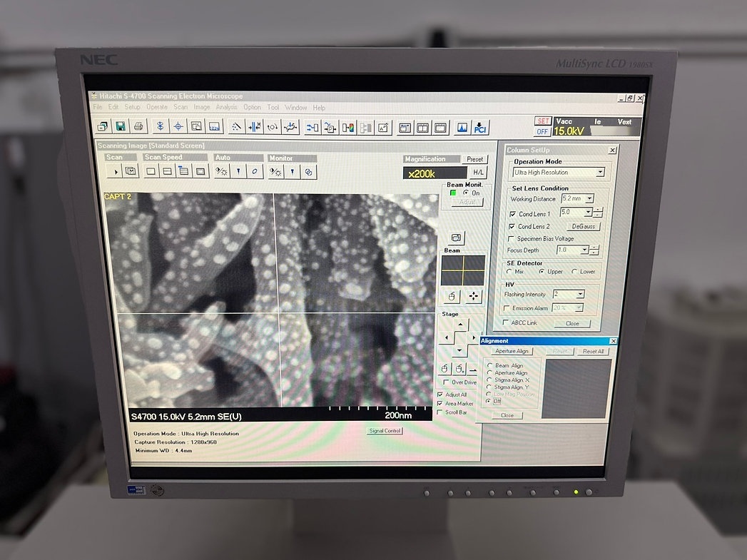The width and height of the screenshot is (747, 560).
Task: Open the Save image icon
Action: pyautogui.click(x=121, y=127)
